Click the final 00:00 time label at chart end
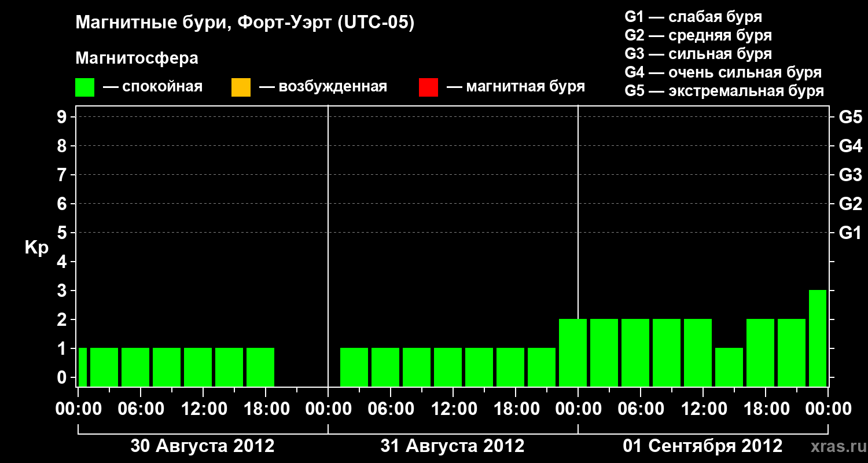Viewport: 868px width, 463px height. pyautogui.click(x=828, y=409)
